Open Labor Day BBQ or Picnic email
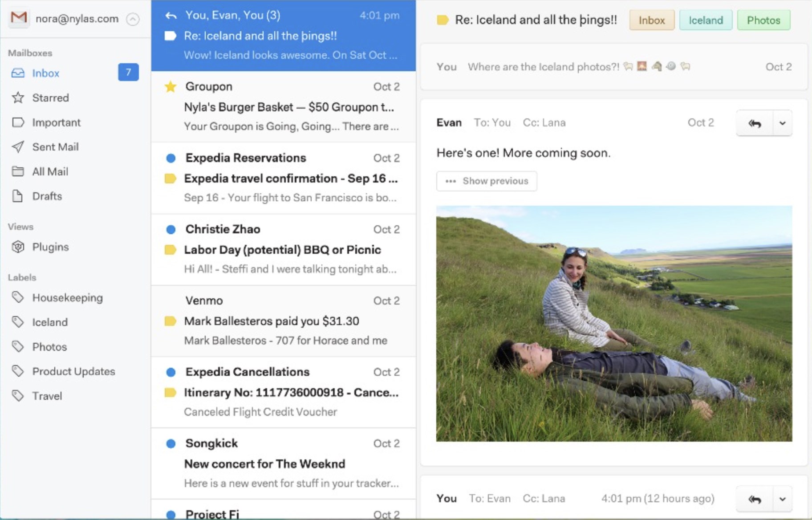Screen dimensions: 812x520 [x=284, y=249]
